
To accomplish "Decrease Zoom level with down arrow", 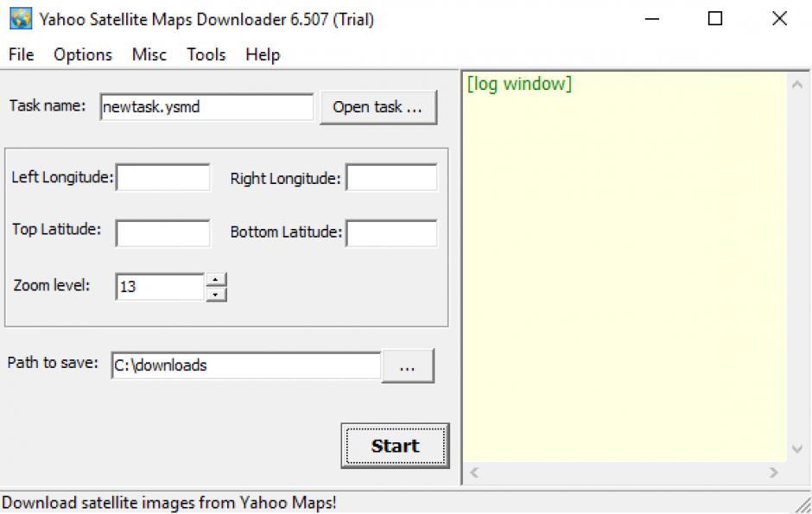I will 217,295.
